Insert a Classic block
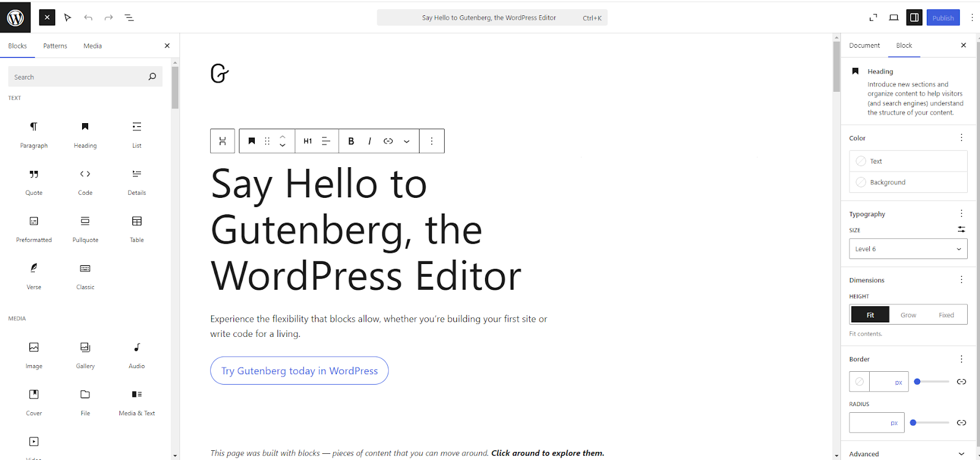 click(x=85, y=276)
